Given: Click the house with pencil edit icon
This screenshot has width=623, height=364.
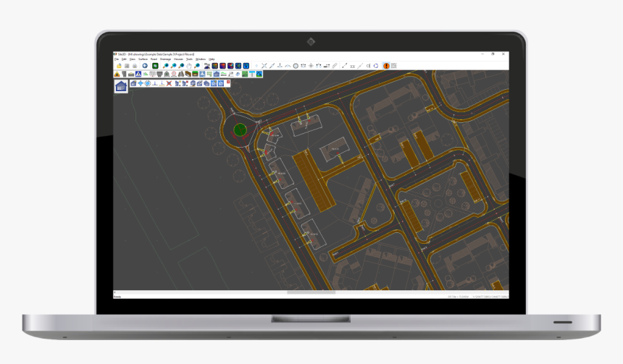Looking at the screenshot, I should pyautogui.click(x=199, y=83).
